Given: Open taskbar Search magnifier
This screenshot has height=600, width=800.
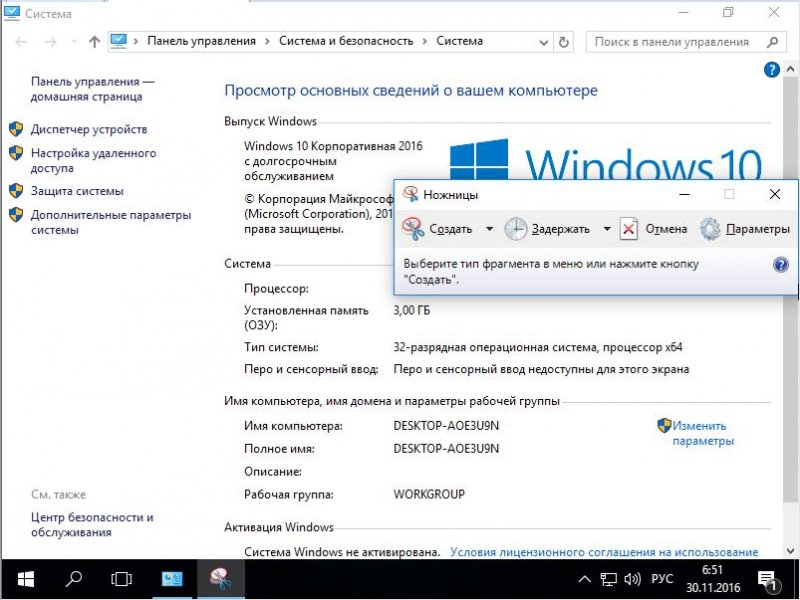Looking at the screenshot, I should coord(74,579).
